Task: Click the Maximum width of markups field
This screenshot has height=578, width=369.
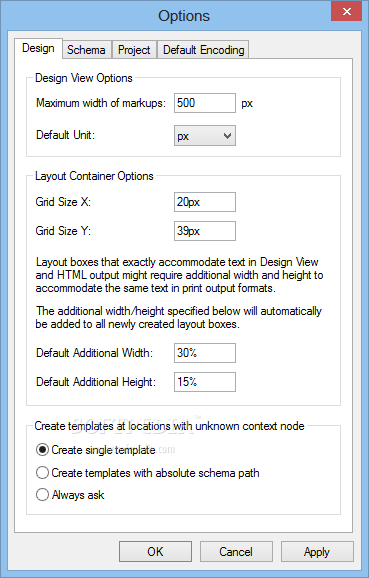Action: (205, 103)
